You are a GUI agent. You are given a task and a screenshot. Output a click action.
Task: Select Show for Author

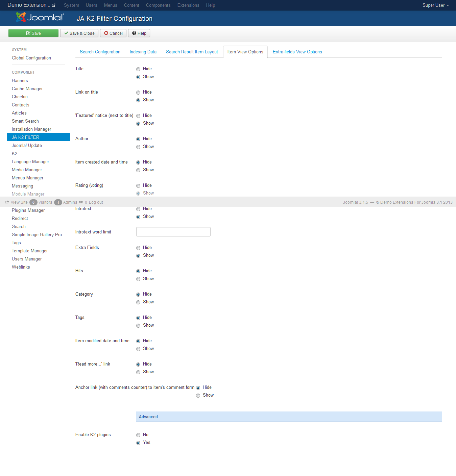138,147
